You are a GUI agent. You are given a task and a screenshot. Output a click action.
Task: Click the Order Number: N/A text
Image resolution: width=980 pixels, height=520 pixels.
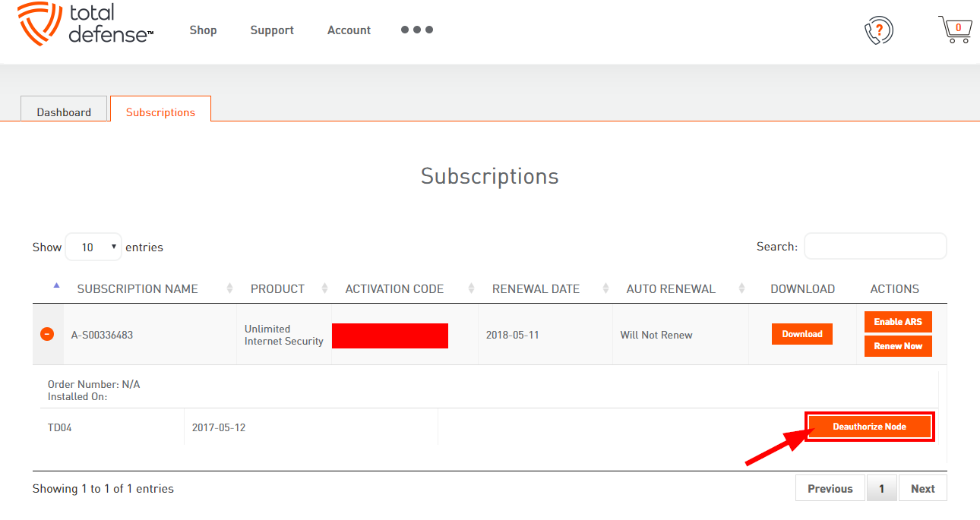pyautogui.click(x=93, y=384)
